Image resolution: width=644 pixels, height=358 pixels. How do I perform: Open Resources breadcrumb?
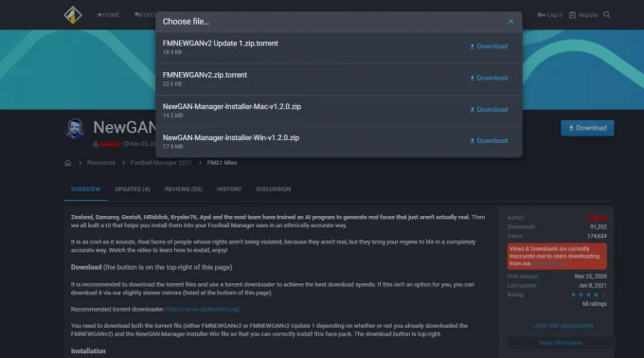coord(101,163)
